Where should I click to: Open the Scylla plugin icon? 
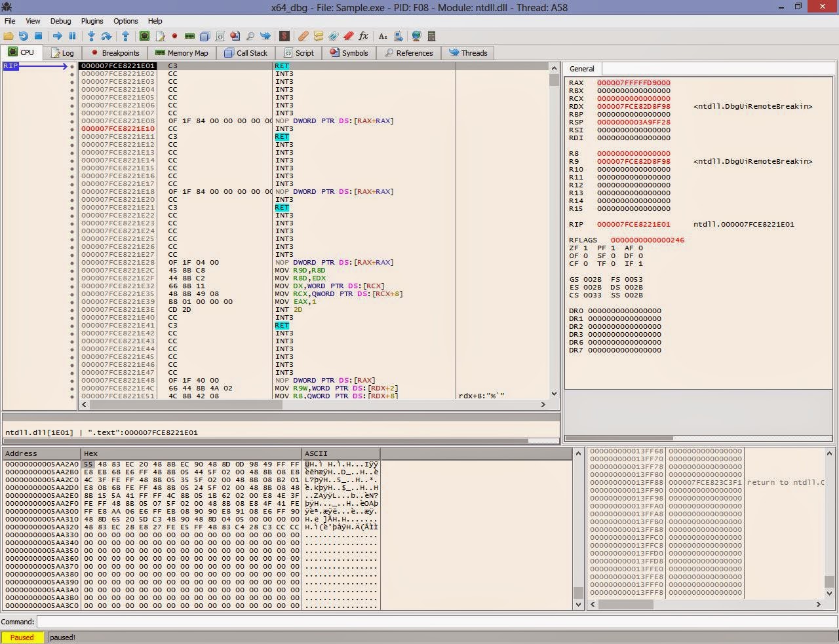[284, 36]
